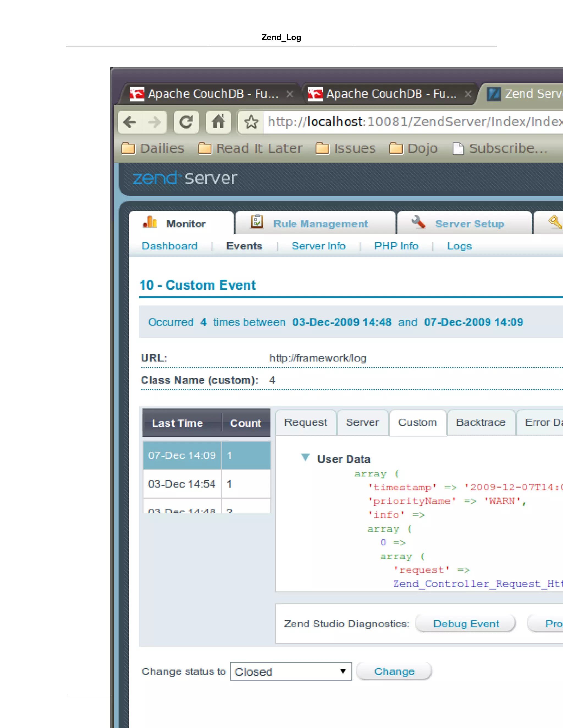Click the 03-Dec-2009 14:48 start date
Screen dimensions: 563x728
pyautogui.click(x=342, y=322)
